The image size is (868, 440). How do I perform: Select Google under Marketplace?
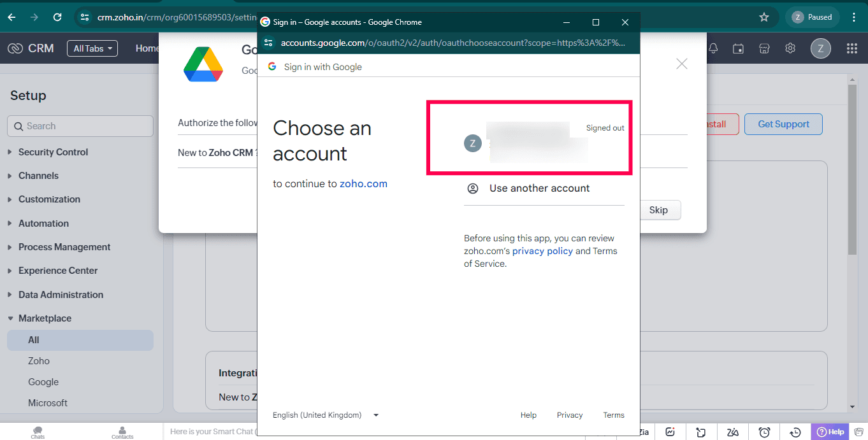coord(43,382)
